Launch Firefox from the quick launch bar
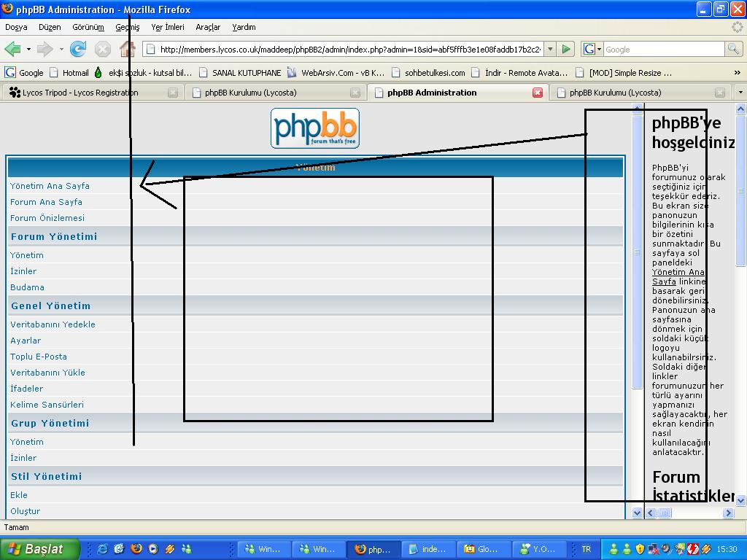 click(x=136, y=549)
